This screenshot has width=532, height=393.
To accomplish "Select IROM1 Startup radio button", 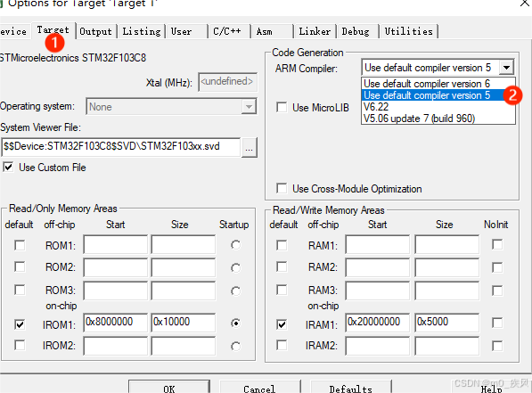I will 235,323.
